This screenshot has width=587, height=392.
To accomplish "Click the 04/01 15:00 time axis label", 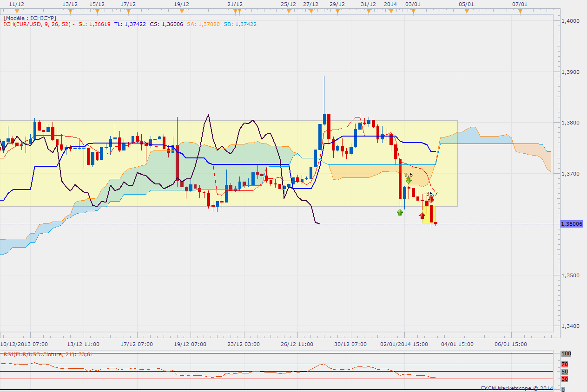I will coord(457,344).
